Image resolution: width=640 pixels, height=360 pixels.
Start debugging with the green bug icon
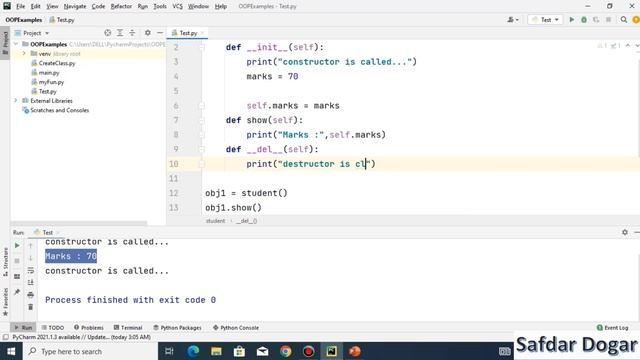pyautogui.click(x=584, y=20)
